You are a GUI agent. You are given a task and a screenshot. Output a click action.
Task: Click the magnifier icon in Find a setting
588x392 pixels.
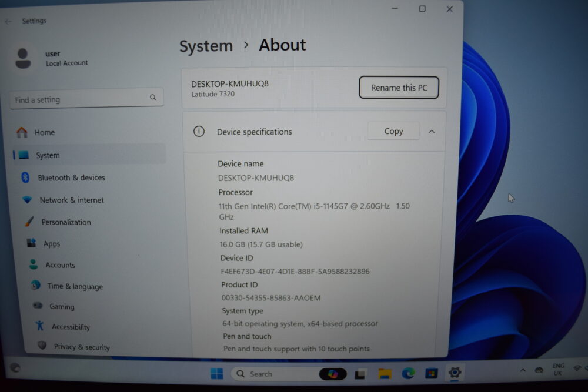[153, 98]
